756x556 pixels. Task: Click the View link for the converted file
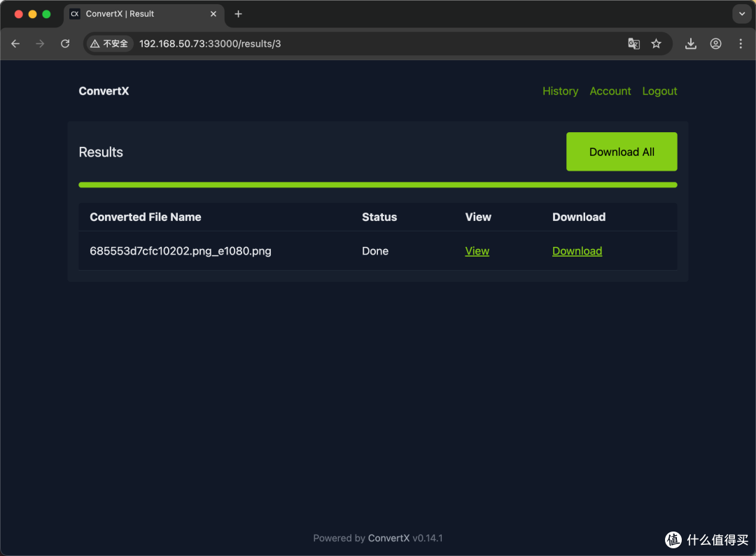tap(477, 250)
